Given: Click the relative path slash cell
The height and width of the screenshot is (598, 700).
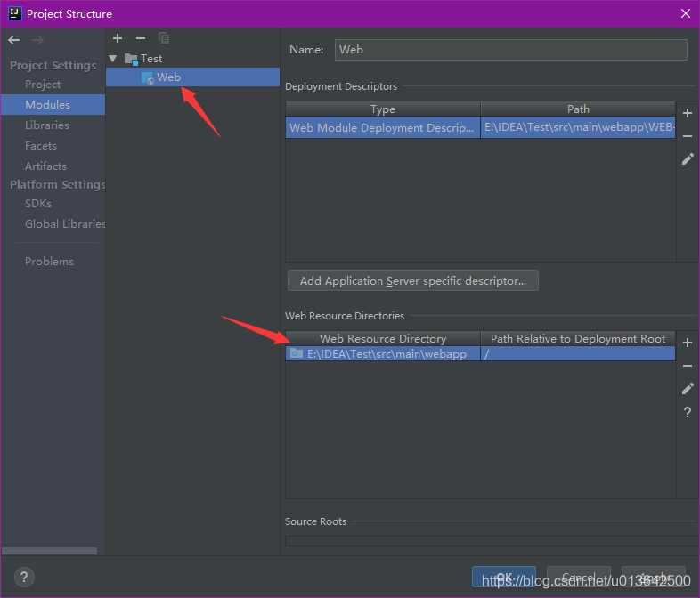Looking at the screenshot, I should 578,354.
